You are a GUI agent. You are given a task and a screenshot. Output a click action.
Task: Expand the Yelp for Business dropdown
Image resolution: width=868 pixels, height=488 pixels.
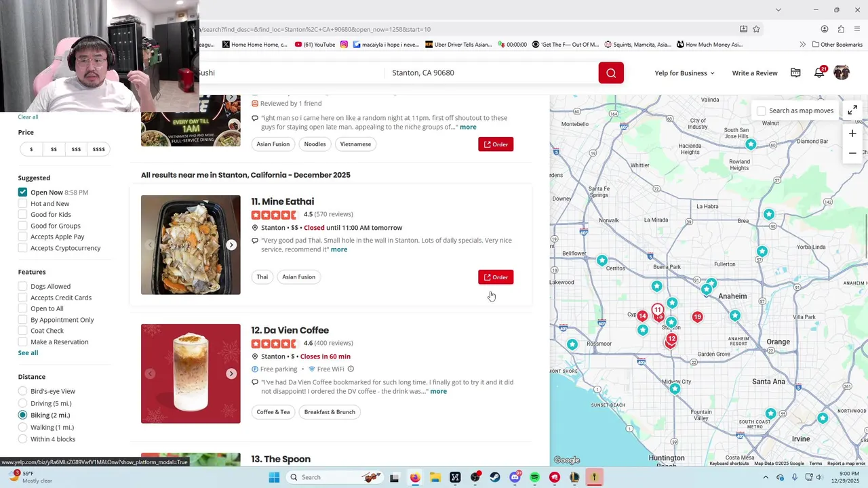pos(684,73)
